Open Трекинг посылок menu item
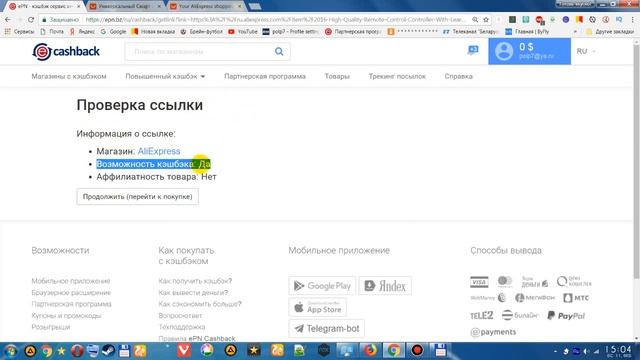The width and height of the screenshot is (640, 360). [x=397, y=76]
